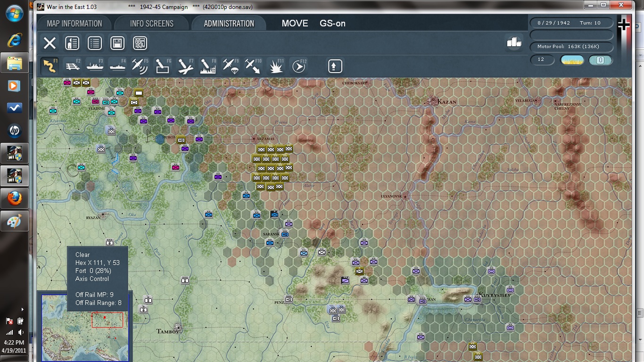Click the F12 end turn arrow icon
The width and height of the screenshot is (644, 362).
point(298,66)
